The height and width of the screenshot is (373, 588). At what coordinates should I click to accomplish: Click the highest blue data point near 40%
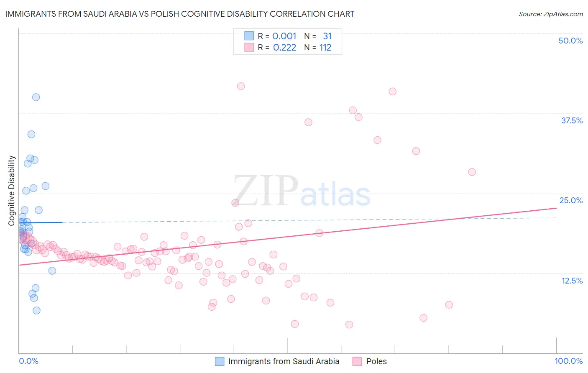point(36,97)
